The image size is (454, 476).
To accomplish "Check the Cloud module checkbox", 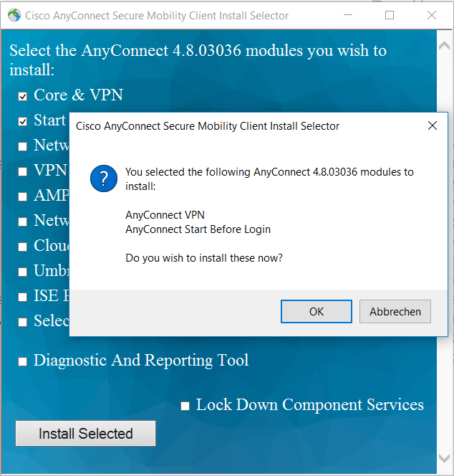I will 23,247.
